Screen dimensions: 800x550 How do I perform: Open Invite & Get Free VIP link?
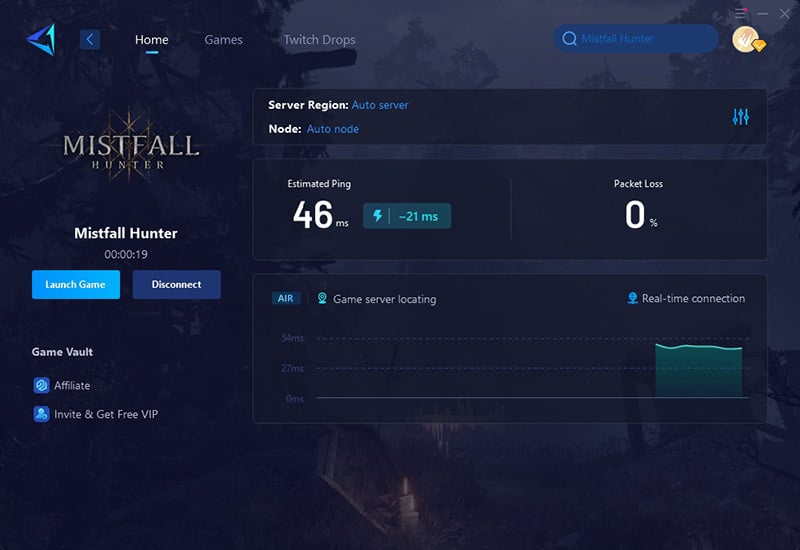coord(106,414)
